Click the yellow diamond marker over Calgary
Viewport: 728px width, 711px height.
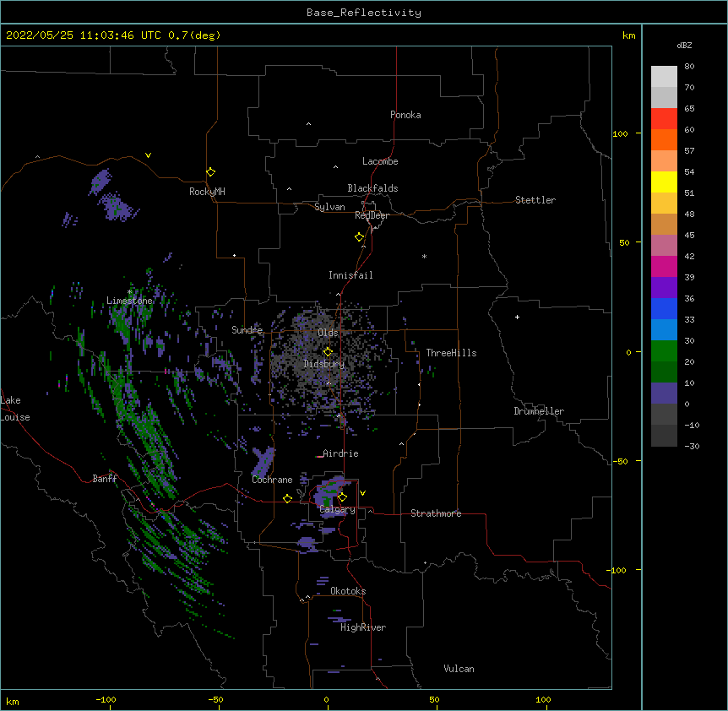coord(342,497)
